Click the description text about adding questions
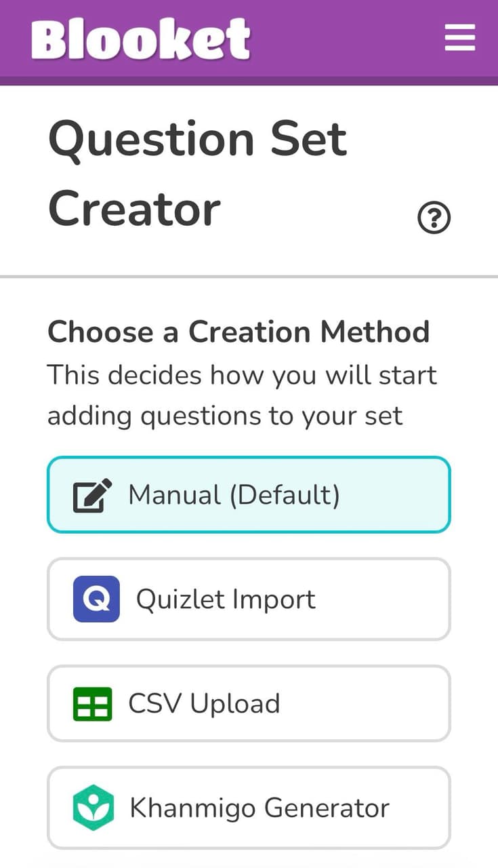 (242, 395)
